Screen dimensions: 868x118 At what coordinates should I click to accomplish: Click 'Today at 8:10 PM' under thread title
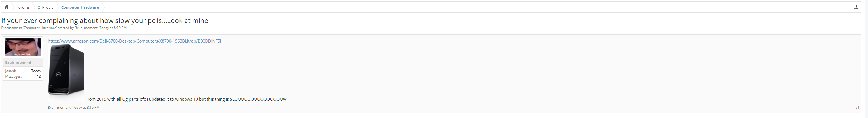pos(113,28)
